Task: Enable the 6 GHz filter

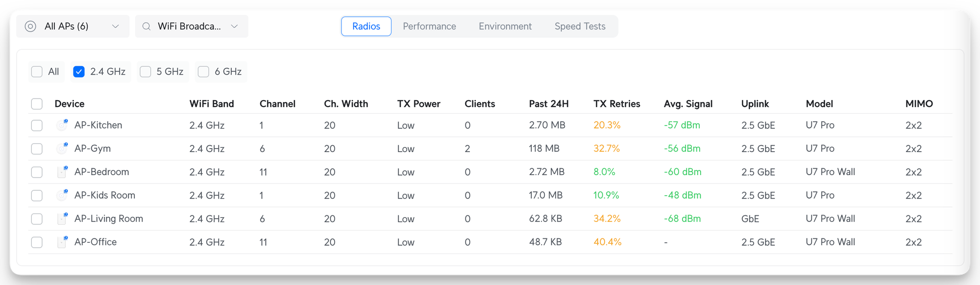Action: coord(203,72)
